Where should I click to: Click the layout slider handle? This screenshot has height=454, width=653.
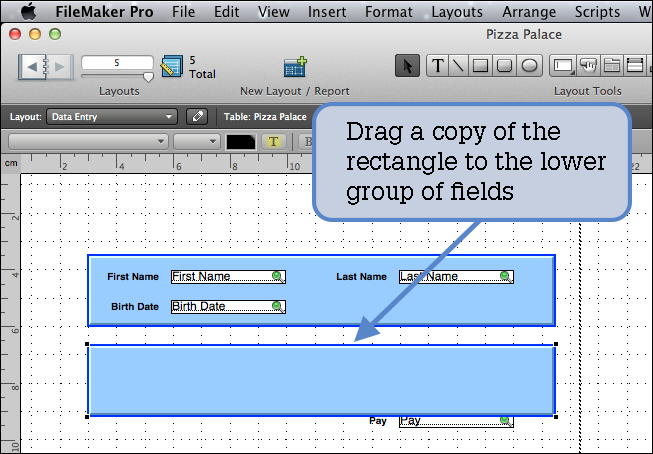(148, 77)
